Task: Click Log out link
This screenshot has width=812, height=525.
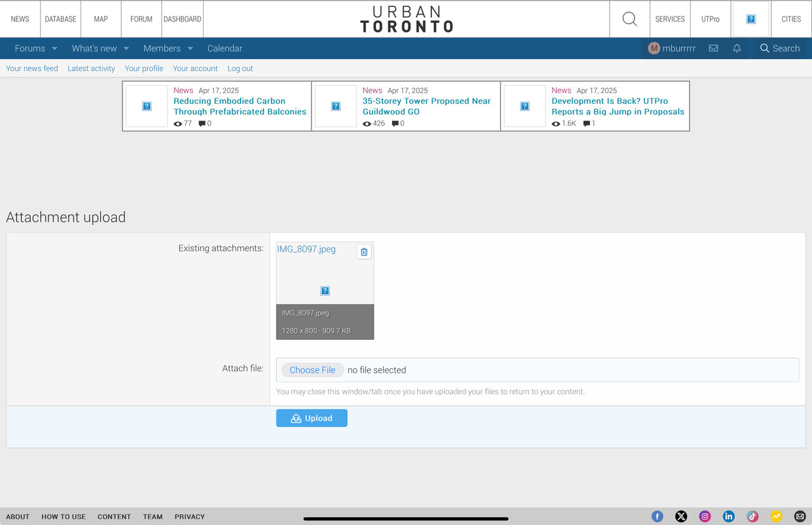Action: [x=240, y=68]
